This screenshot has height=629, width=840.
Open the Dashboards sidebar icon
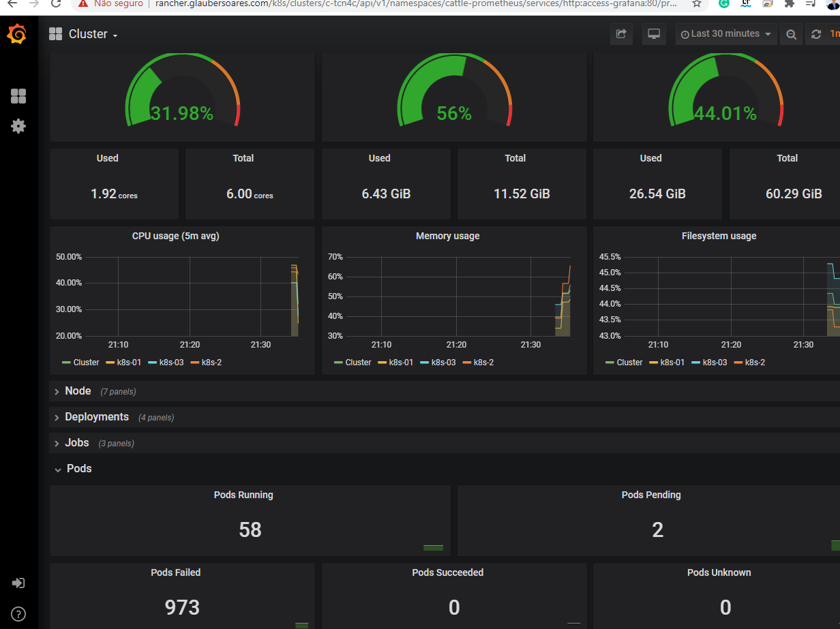pos(18,96)
